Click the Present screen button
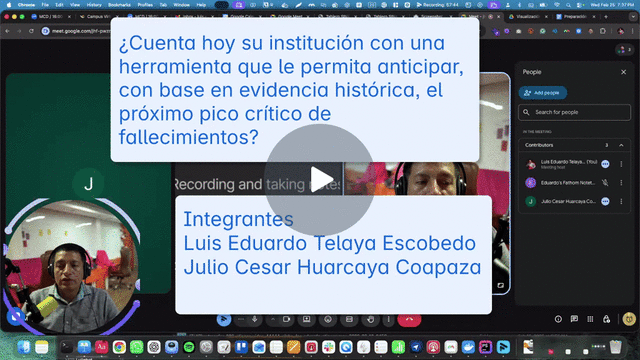This screenshot has width=640, height=360. tap(307, 320)
